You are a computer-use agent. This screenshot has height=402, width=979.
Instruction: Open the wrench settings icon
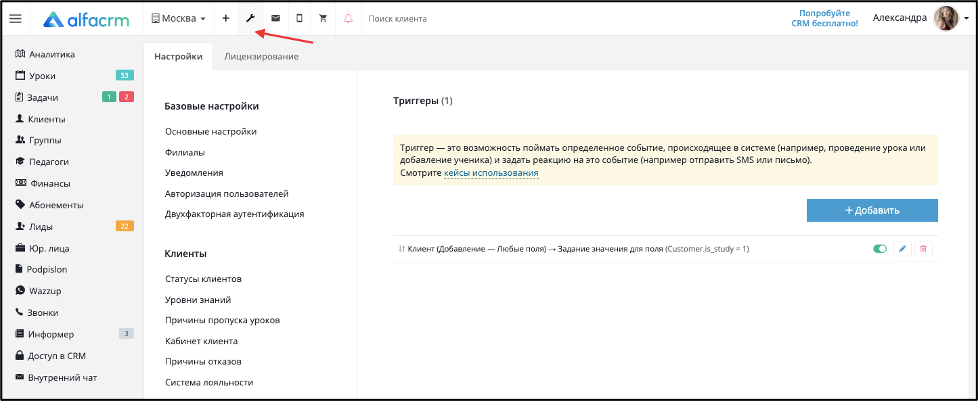click(x=250, y=18)
